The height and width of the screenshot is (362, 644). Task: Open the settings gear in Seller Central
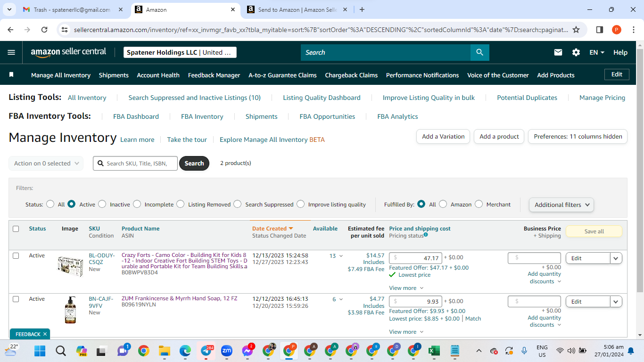[576, 52]
